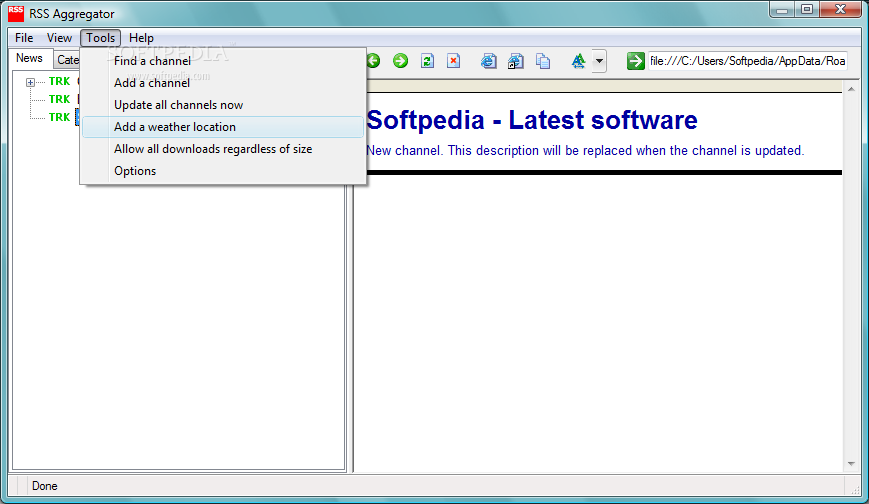Go back with the green left arrow
The image size is (869, 504).
tap(374, 60)
